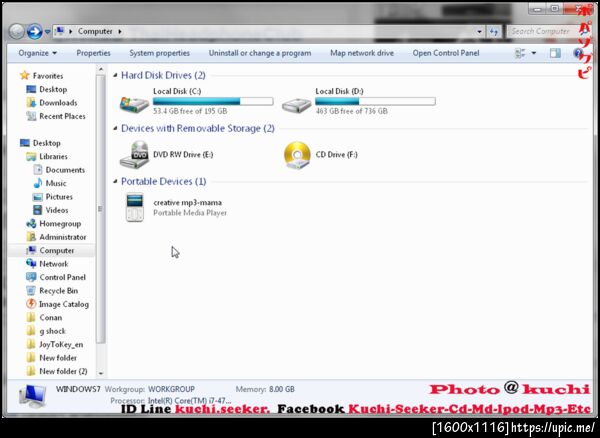The image size is (600, 438).
Task: Click the Administrator user folder icon
Action: [31, 237]
